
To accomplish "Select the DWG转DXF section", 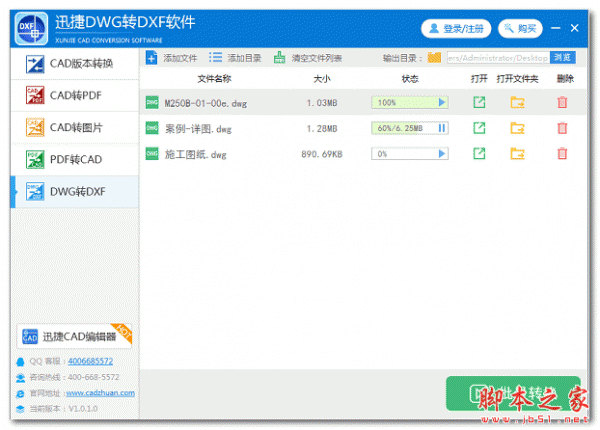I will pos(75,191).
